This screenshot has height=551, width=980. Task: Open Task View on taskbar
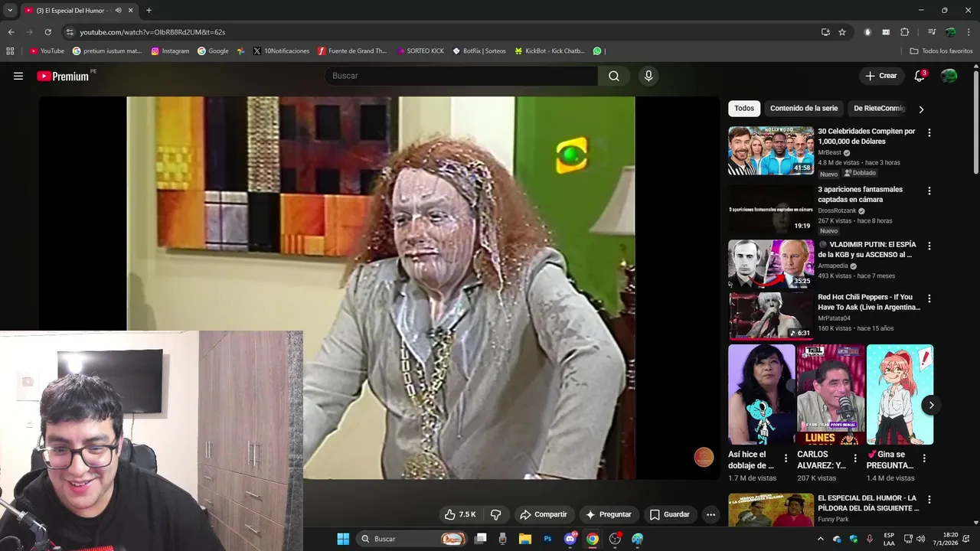click(480, 539)
